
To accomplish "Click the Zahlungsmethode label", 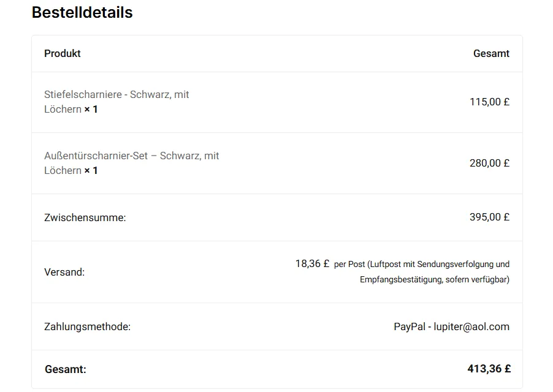I will (x=87, y=327).
